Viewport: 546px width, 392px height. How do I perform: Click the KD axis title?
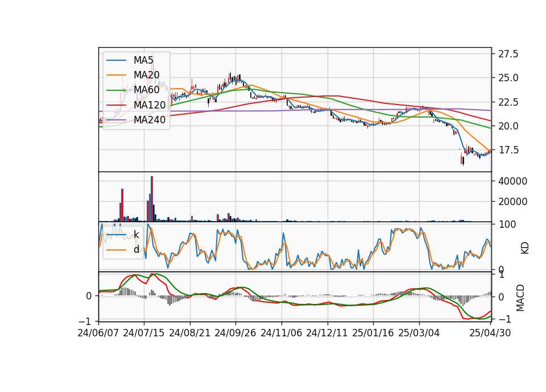(525, 248)
